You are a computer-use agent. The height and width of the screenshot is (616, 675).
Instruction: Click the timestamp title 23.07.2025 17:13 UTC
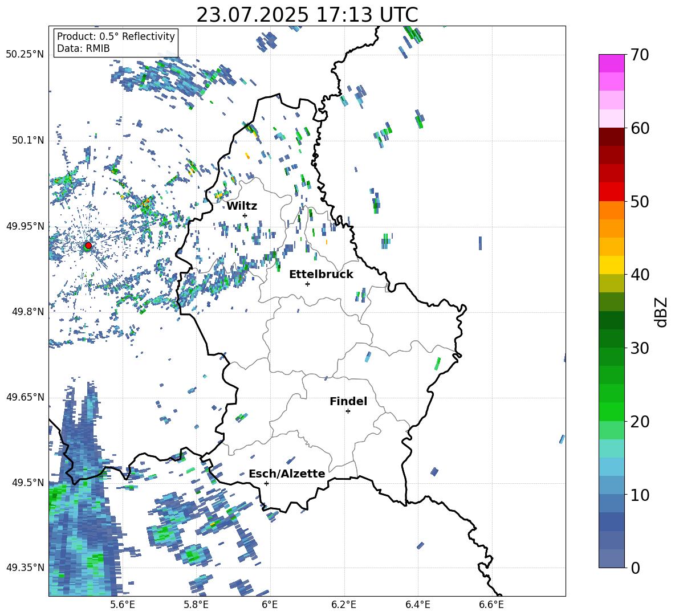[x=307, y=15]
